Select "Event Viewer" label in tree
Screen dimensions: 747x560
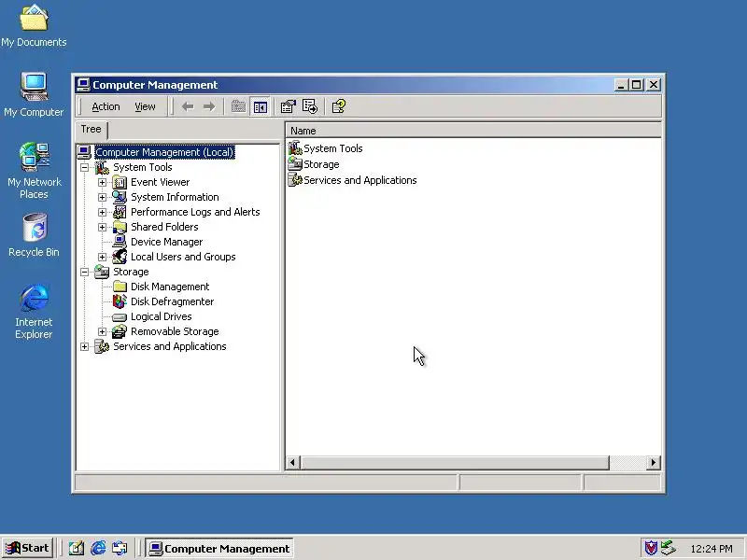160,182
